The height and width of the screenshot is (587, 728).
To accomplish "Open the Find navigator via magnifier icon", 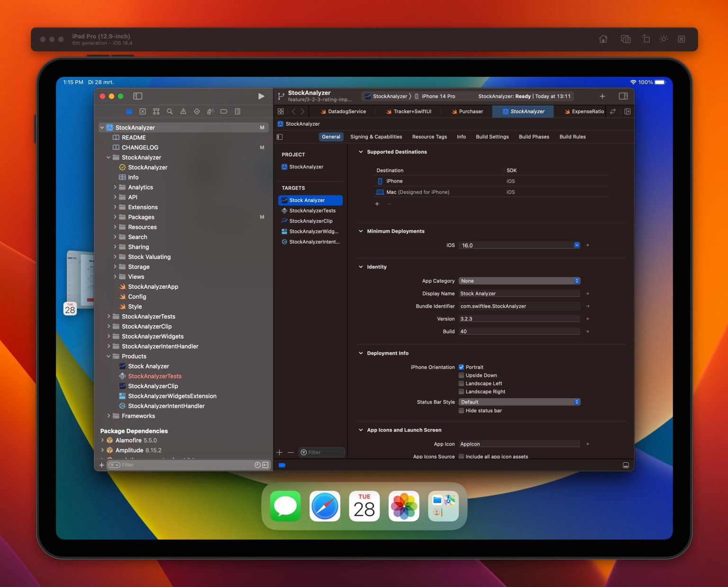I will tap(169, 111).
